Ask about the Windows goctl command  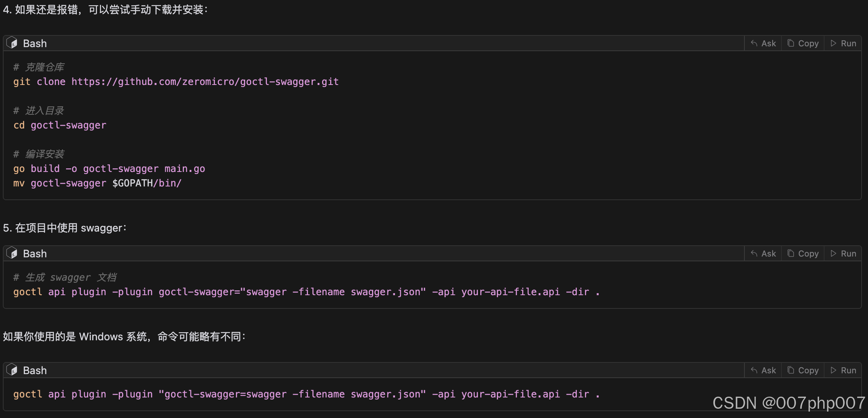point(763,370)
